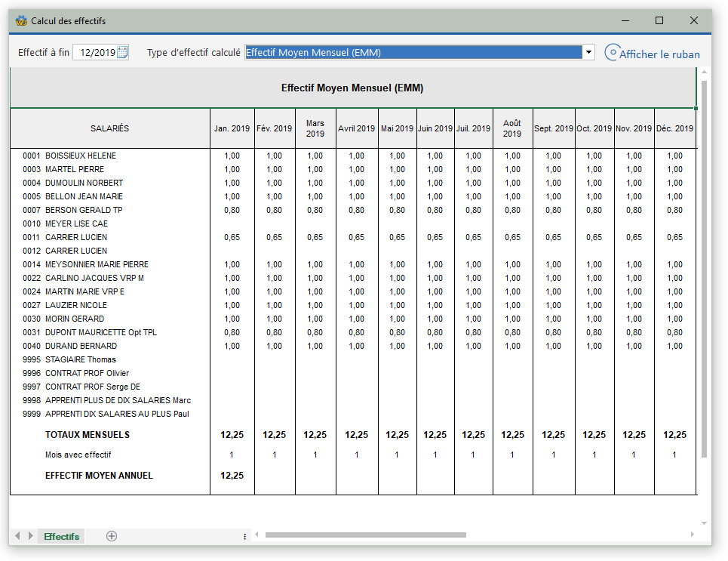Select the SALARIÉS column header cell

[109, 128]
